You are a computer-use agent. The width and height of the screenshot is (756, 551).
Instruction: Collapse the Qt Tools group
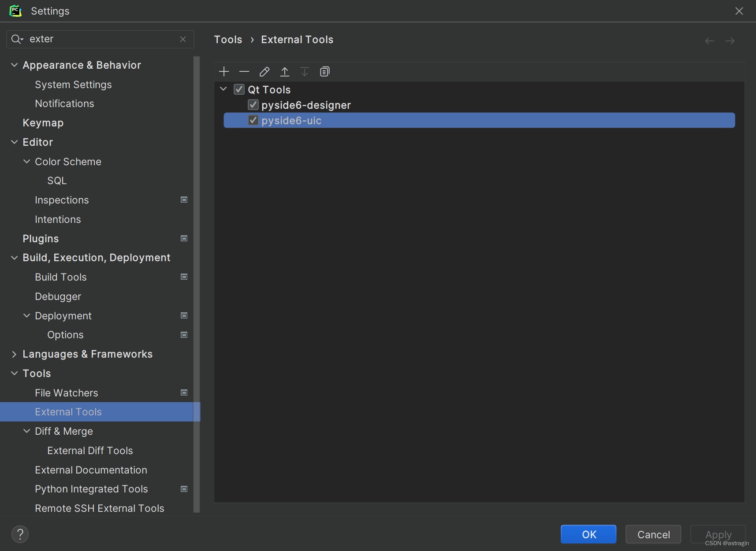[x=223, y=89]
